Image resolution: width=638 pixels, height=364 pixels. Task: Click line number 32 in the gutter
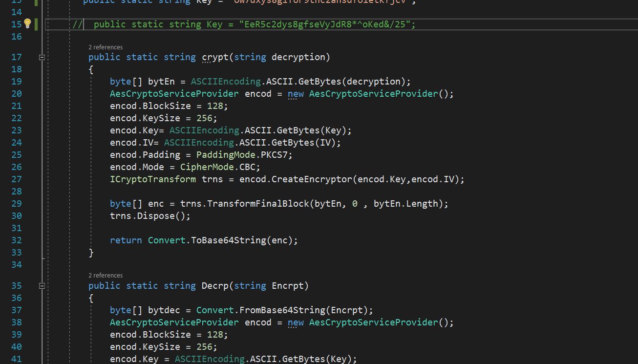coord(16,240)
